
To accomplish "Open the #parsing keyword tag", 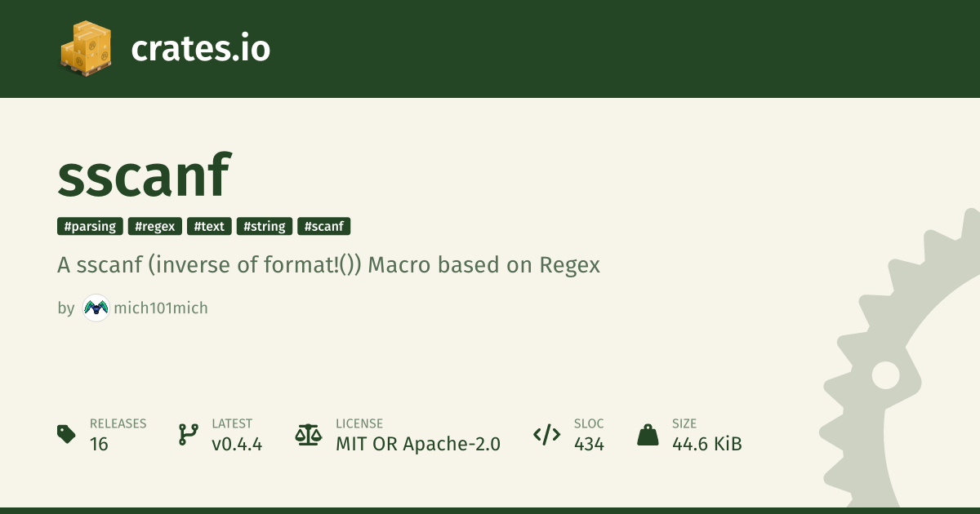I will pos(90,227).
